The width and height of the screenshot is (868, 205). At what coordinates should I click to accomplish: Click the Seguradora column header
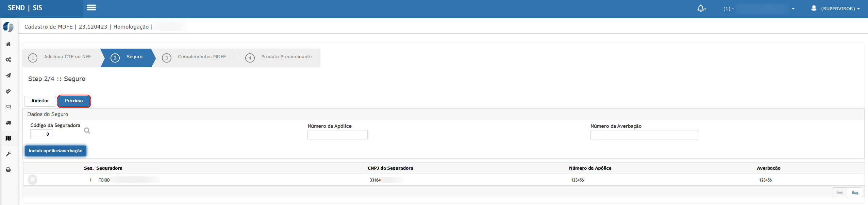(109, 168)
